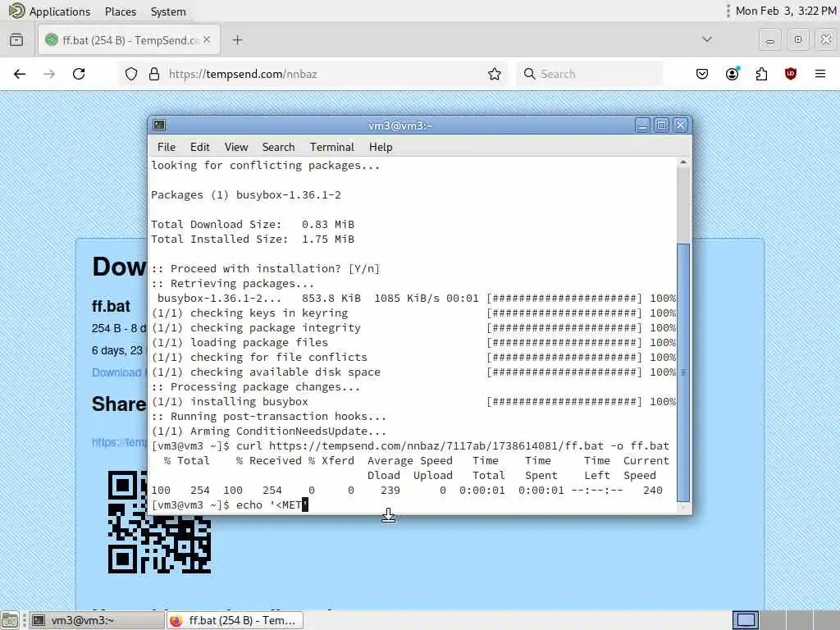Viewport: 840px width, 630px height.
Task: Click the 'Packages (1) busybox-1.36.1-2' line
Action: 246,194
